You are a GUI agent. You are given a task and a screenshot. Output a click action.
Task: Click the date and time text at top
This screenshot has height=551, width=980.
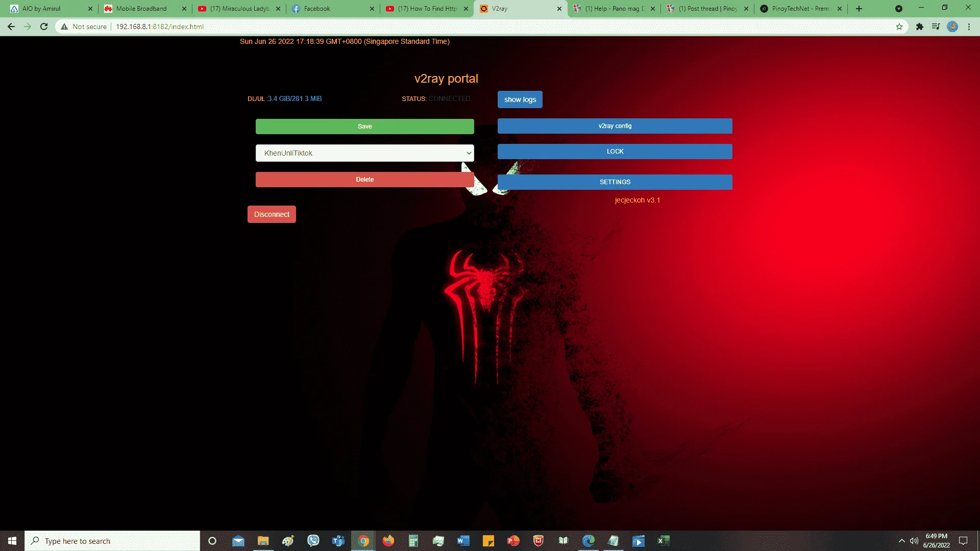(345, 41)
